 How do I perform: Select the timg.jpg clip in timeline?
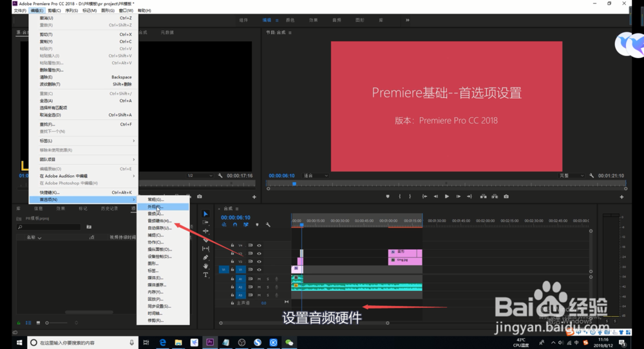pos(405,260)
